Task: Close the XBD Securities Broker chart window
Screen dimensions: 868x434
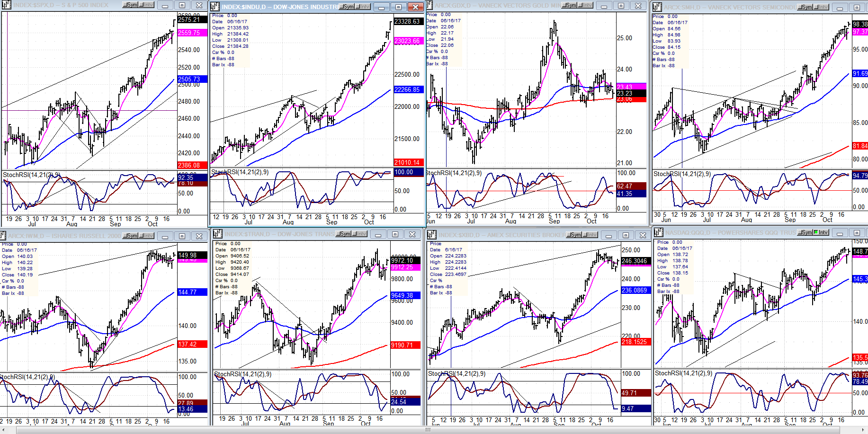Action: coord(643,235)
